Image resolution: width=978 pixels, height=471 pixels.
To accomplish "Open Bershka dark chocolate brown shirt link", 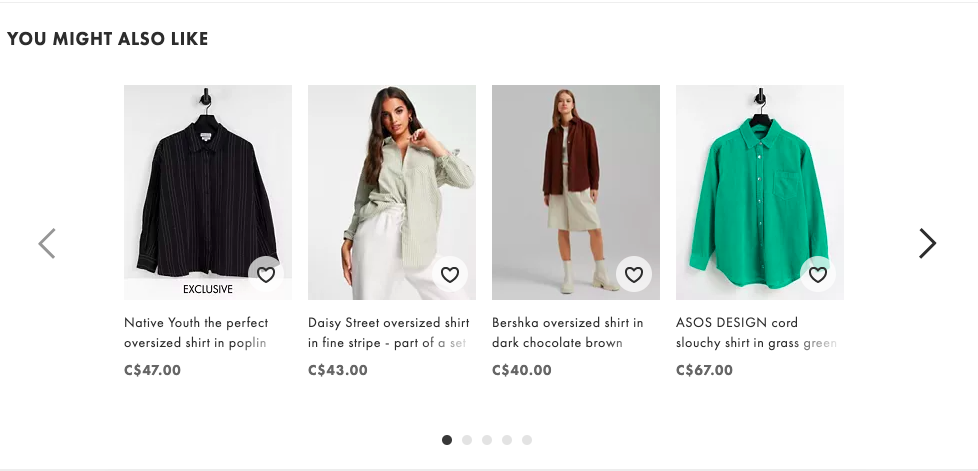I will pos(568,333).
